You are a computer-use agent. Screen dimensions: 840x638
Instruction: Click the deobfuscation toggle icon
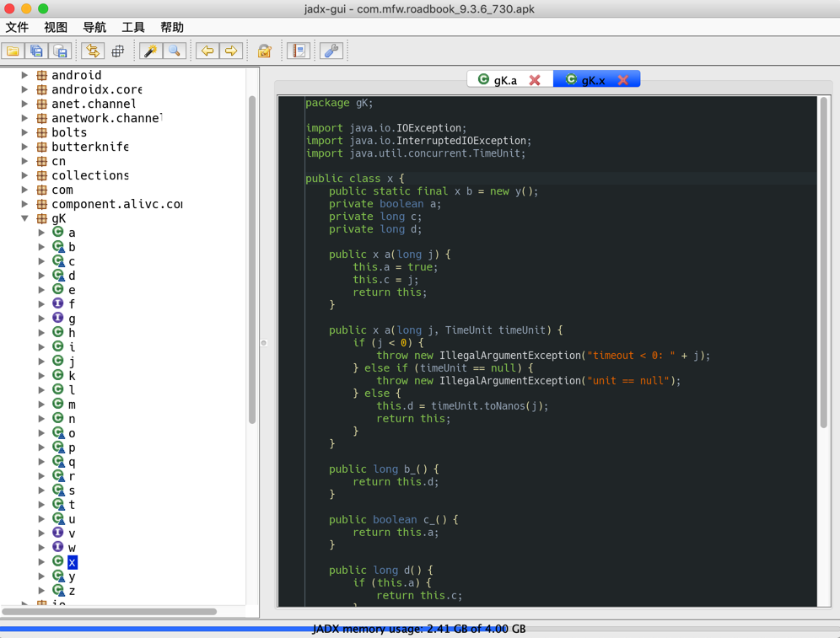pyautogui.click(x=264, y=51)
